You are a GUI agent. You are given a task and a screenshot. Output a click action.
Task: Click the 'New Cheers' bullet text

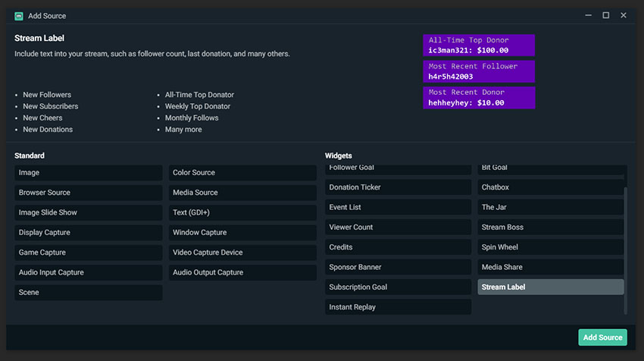tap(42, 118)
